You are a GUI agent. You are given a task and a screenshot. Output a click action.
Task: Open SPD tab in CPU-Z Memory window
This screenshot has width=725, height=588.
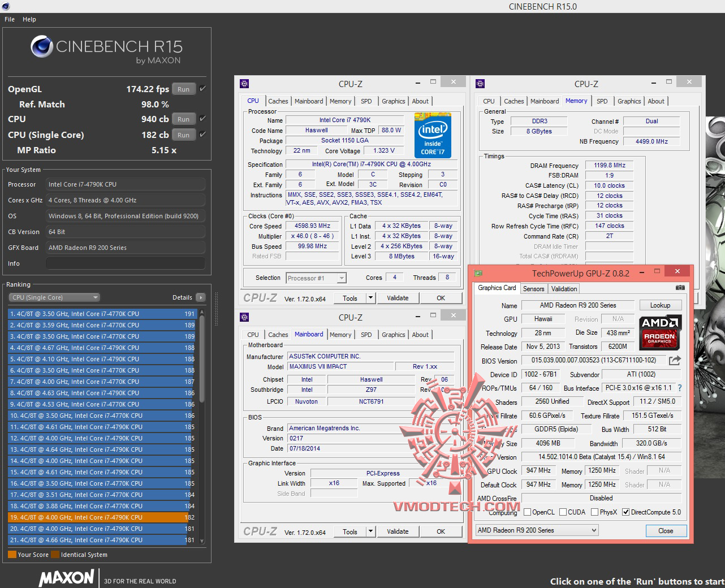pyautogui.click(x=602, y=101)
